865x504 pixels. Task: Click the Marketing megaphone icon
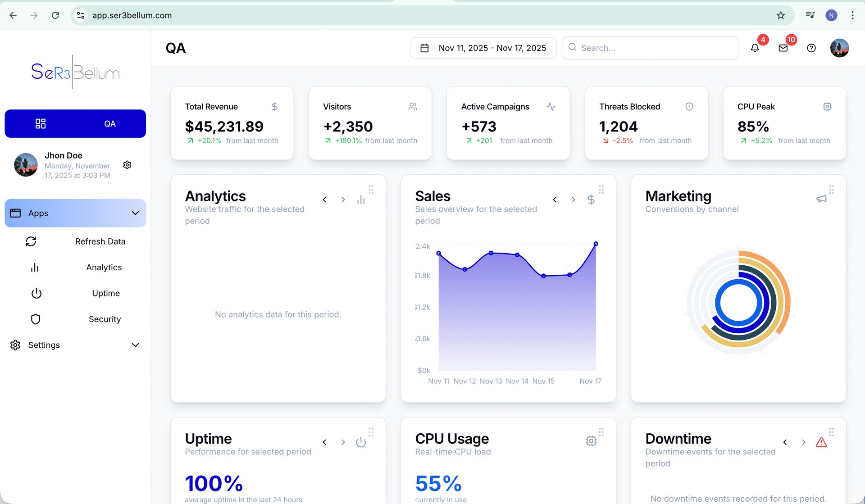tap(821, 199)
